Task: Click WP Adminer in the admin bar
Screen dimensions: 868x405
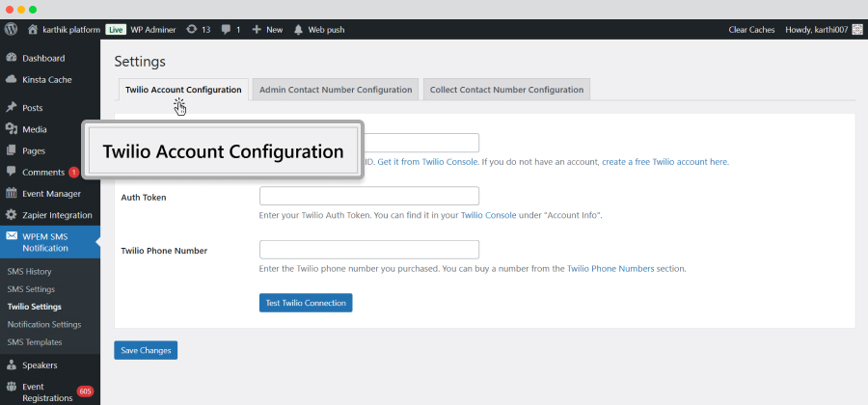Action: [x=153, y=30]
